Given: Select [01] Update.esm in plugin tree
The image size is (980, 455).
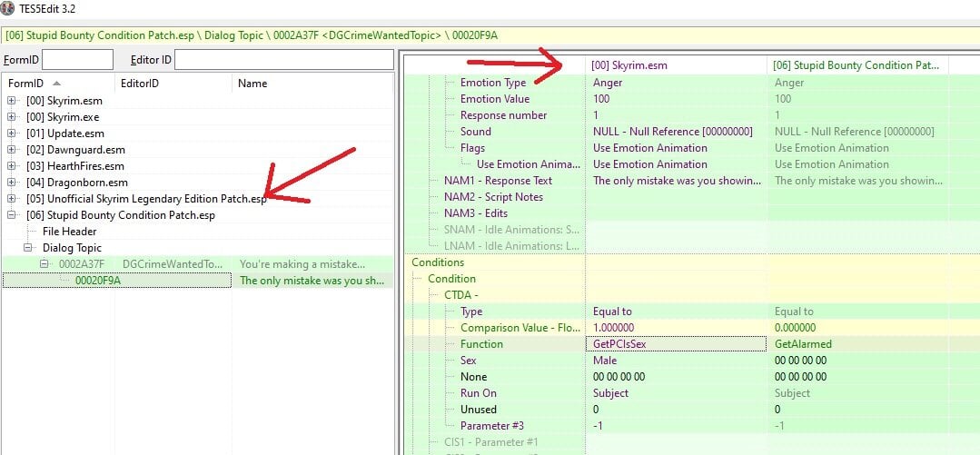Looking at the screenshot, I should pyautogui.click(x=65, y=134).
